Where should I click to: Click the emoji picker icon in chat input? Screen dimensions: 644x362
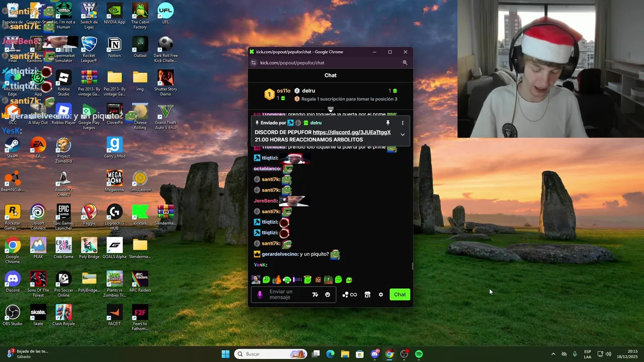click(328, 295)
